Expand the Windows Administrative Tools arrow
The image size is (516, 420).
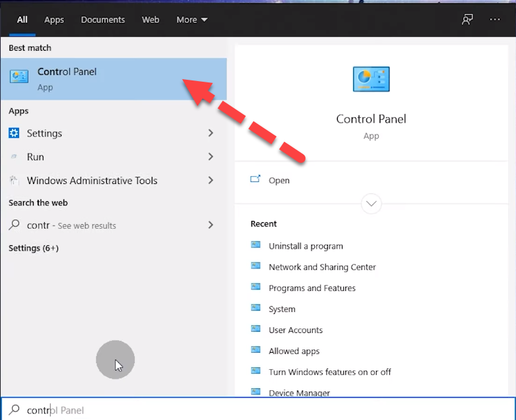click(x=210, y=180)
